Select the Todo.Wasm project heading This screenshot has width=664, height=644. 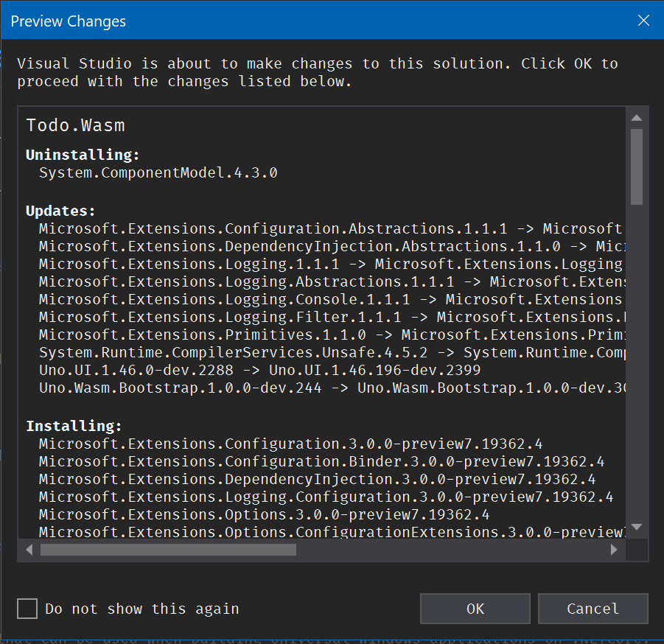(75, 126)
